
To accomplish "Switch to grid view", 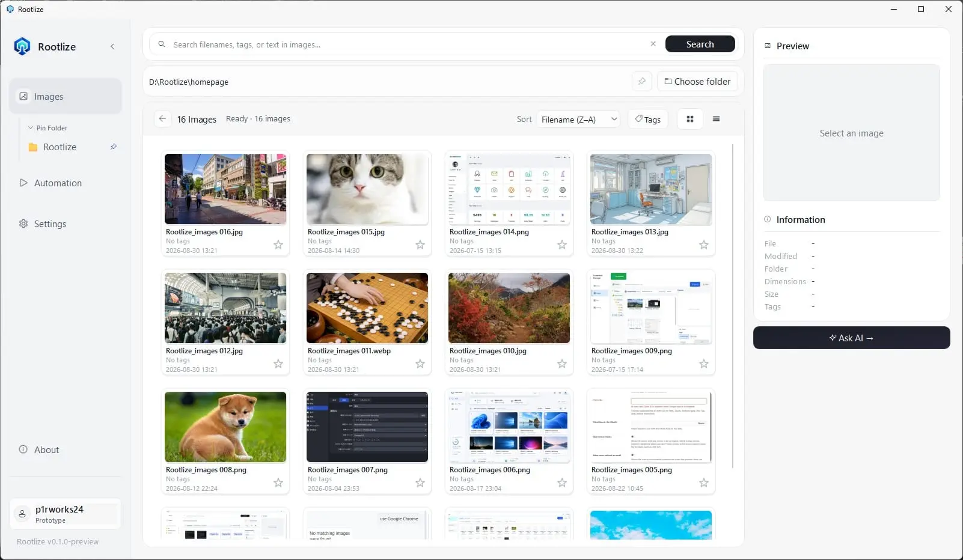I will [x=690, y=119].
